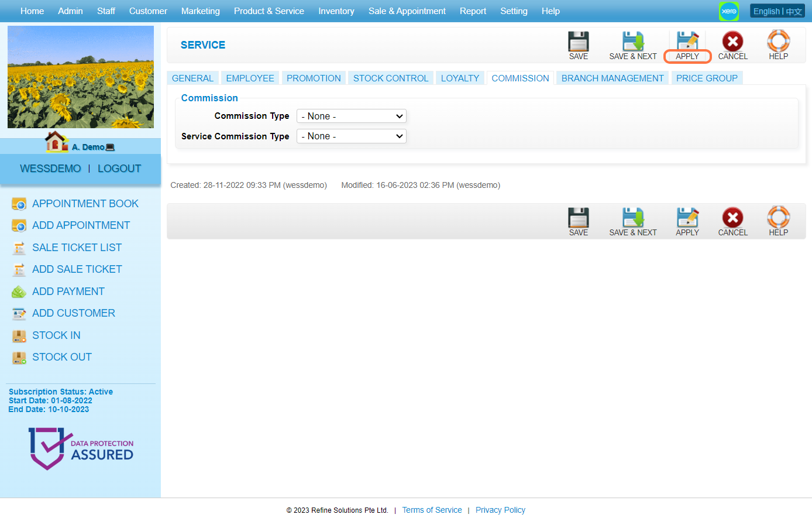Screen dimensions: 812x528
Task: Switch to the Price Group tab
Action: pyautogui.click(x=707, y=78)
